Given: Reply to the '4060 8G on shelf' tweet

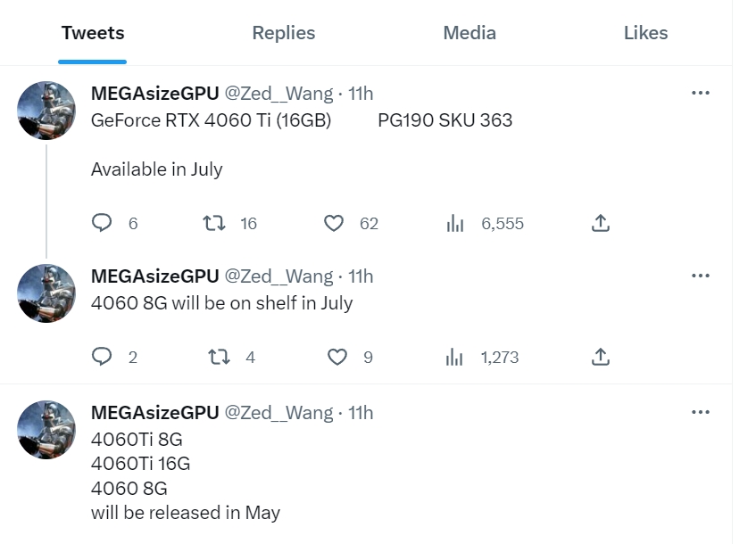Looking at the screenshot, I should (103, 357).
